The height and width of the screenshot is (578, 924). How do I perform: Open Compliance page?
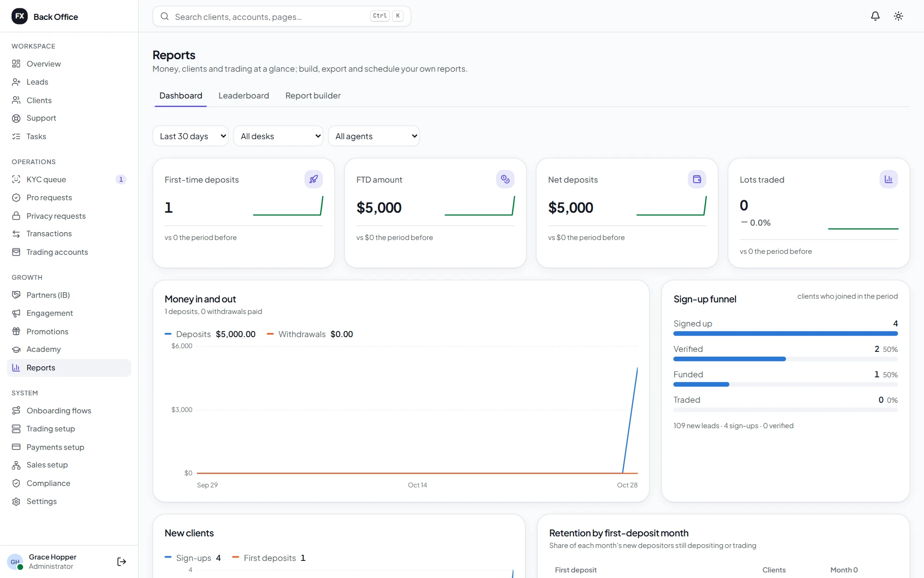[69, 483]
